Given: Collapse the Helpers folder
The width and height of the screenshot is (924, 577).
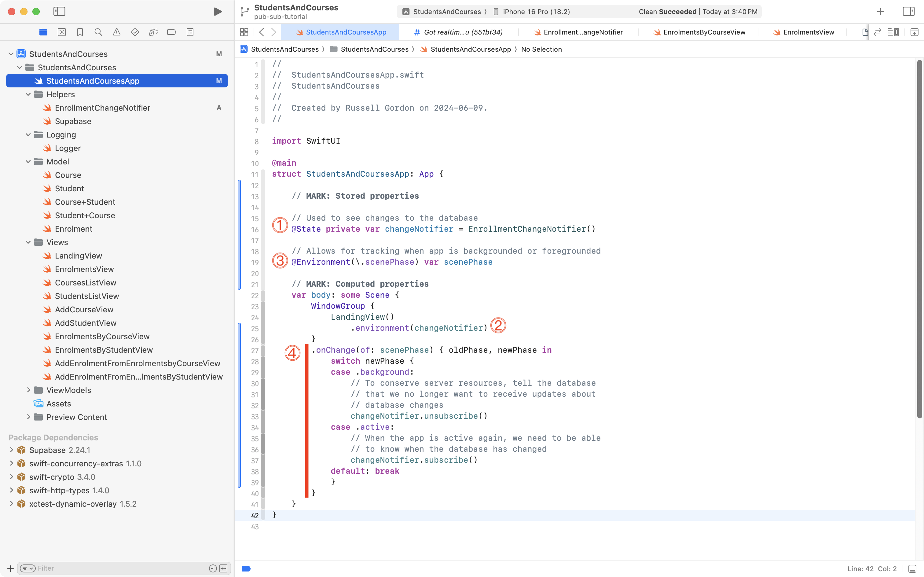Looking at the screenshot, I should [x=28, y=94].
